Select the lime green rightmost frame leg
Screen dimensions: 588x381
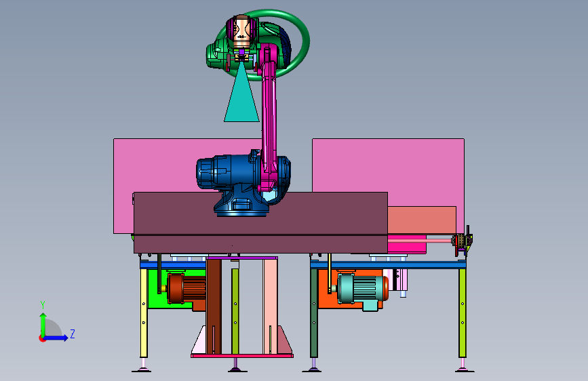point(463,313)
